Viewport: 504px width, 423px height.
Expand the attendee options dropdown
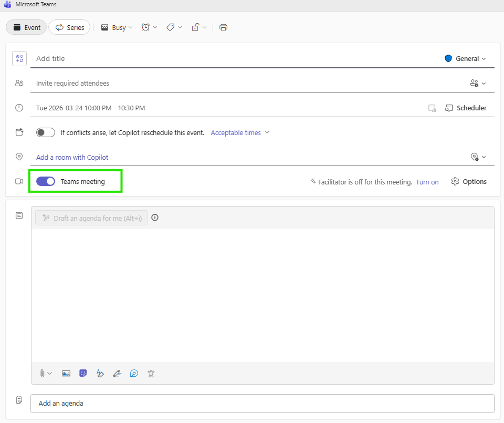pos(478,84)
